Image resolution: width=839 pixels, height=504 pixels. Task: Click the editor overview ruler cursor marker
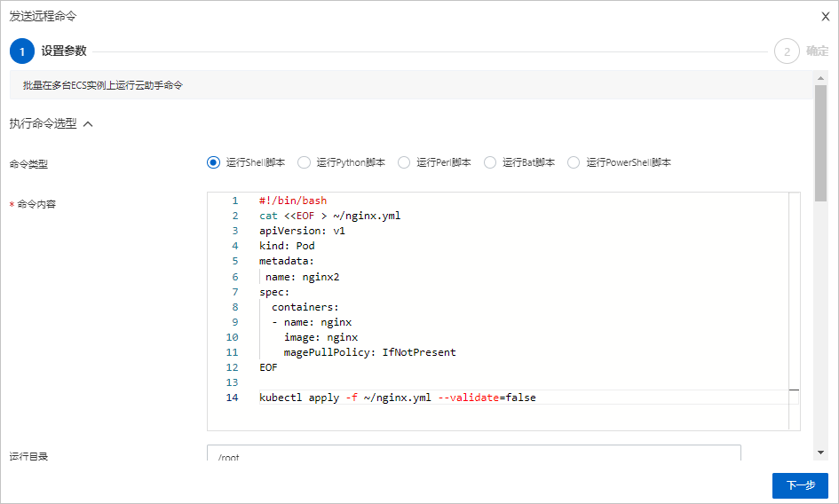(794, 390)
